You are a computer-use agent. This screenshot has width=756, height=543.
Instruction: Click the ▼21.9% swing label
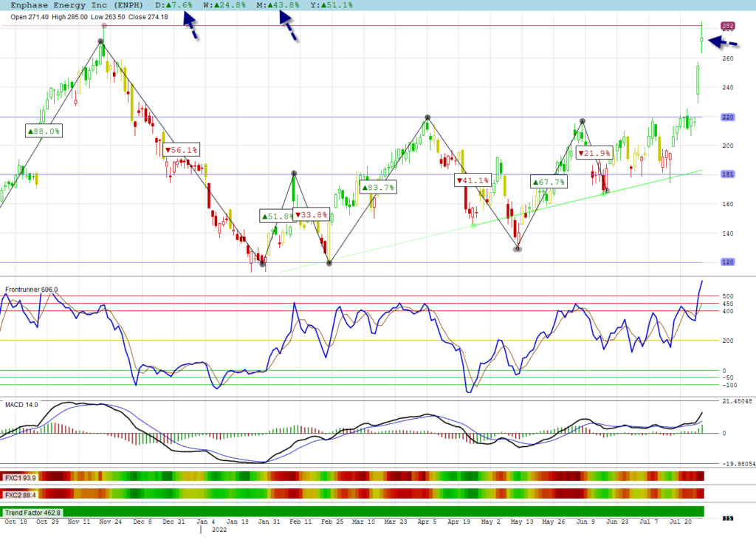[594, 153]
